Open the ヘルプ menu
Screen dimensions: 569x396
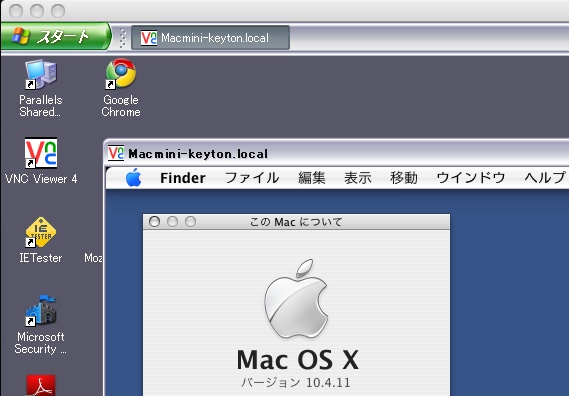click(545, 178)
